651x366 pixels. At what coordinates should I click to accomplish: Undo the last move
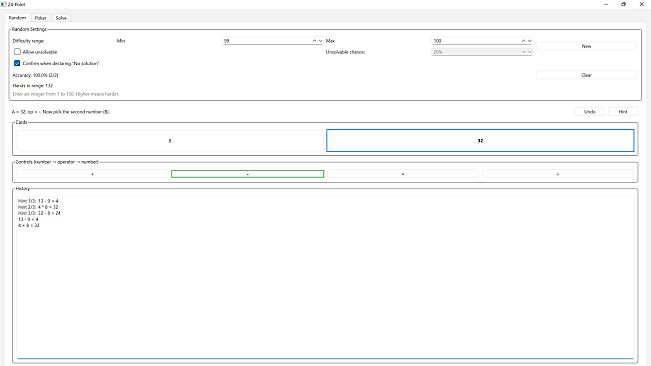590,112
